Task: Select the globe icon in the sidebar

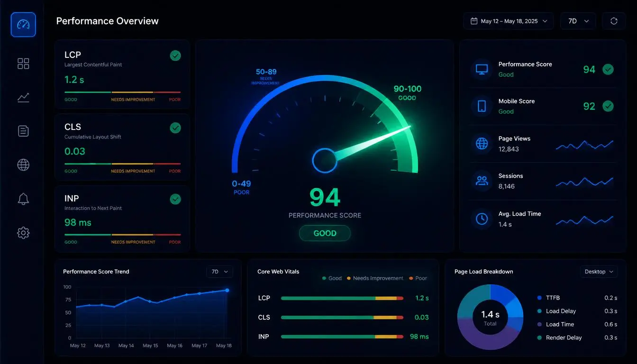Action: click(23, 165)
